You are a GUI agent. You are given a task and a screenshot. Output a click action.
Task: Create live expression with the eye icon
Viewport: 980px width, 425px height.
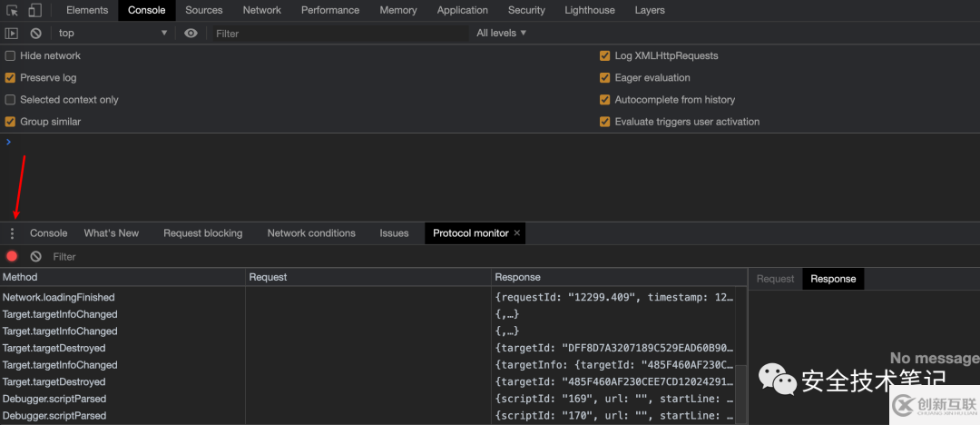[x=191, y=34]
